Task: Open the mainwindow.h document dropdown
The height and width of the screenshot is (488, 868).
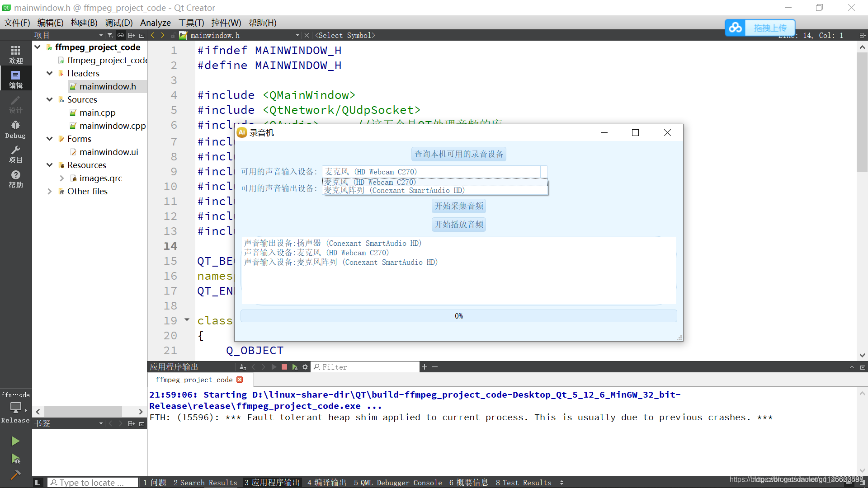Action: pos(297,35)
